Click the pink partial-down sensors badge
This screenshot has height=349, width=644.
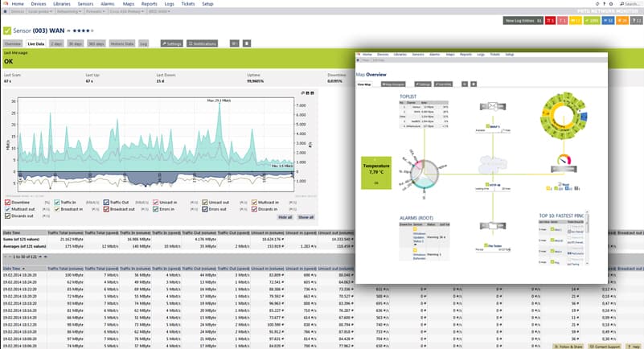[x=562, y=21]
